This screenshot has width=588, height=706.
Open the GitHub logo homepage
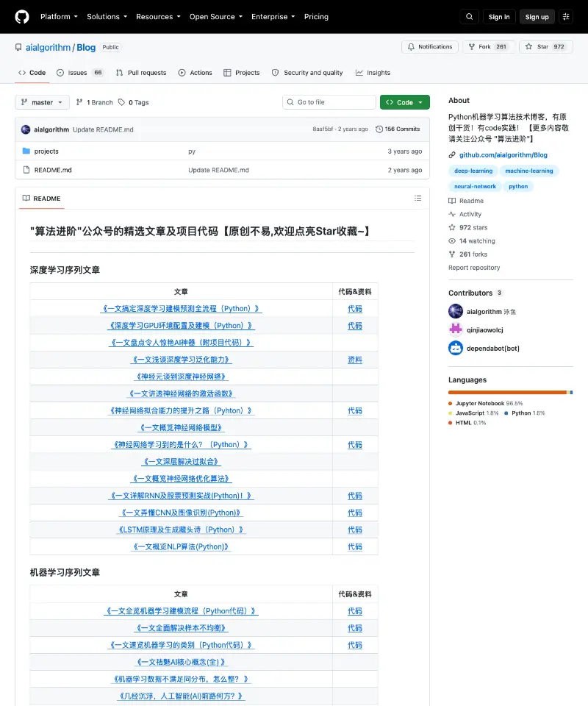(22, 17)
